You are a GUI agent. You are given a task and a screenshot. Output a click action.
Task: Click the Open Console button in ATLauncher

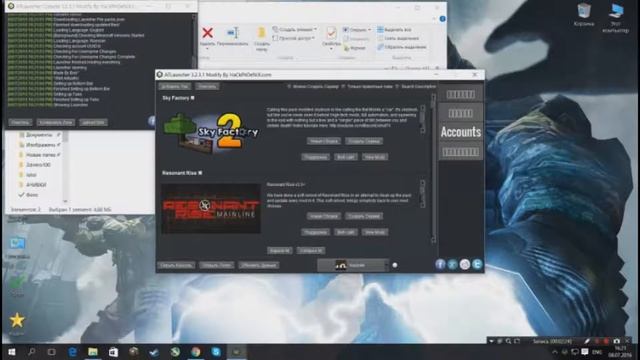(x=176, y=265)
